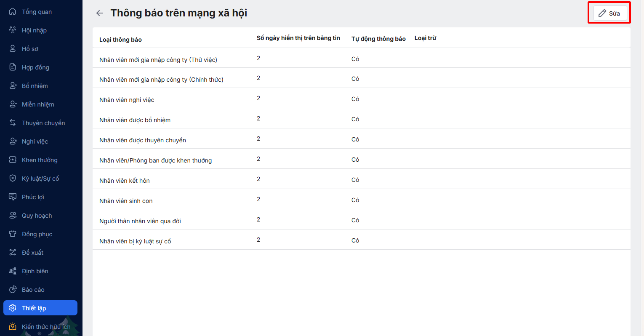Click row Nhân viên nghỉ việc
The image size is (644, 336).
(127, 100)
